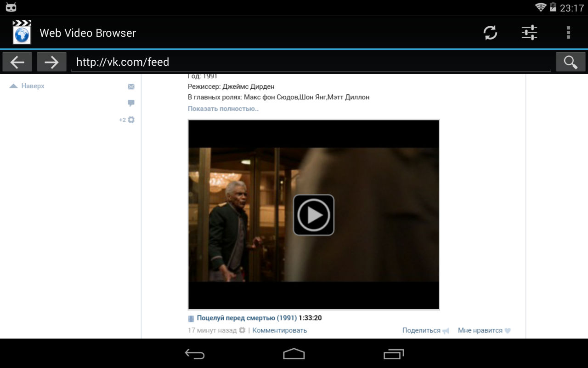Open Android recent apps button
The image size is (588, 368).
[393, 354]
